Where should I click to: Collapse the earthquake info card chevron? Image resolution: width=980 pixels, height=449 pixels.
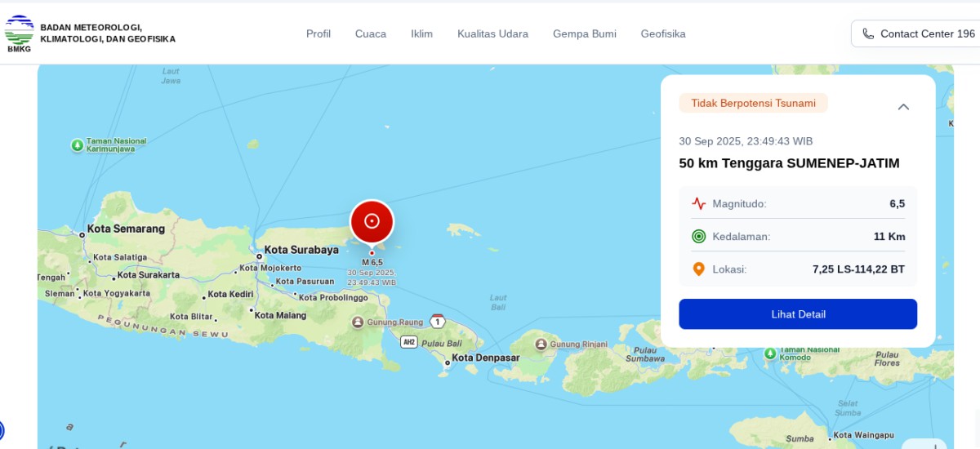(902, 107)
